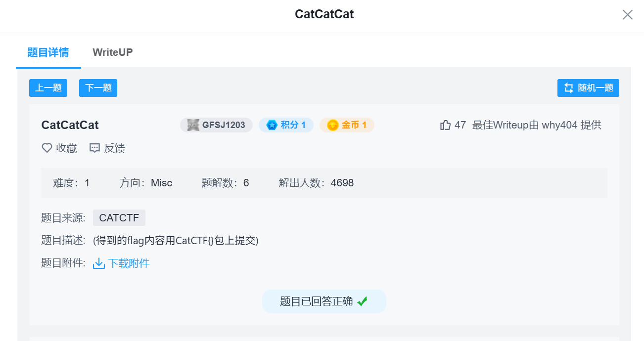The width and height of the screenshot is (644, 341).
Task: Go to previous challenge via 上一题
Action: 48,87
